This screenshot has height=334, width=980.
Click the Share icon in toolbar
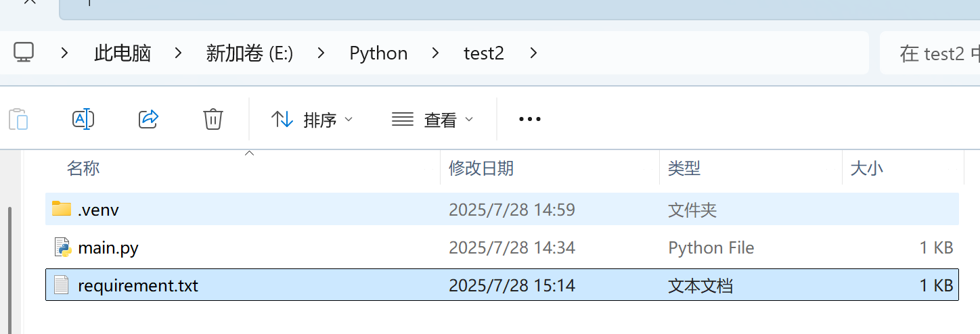[148, 120]
